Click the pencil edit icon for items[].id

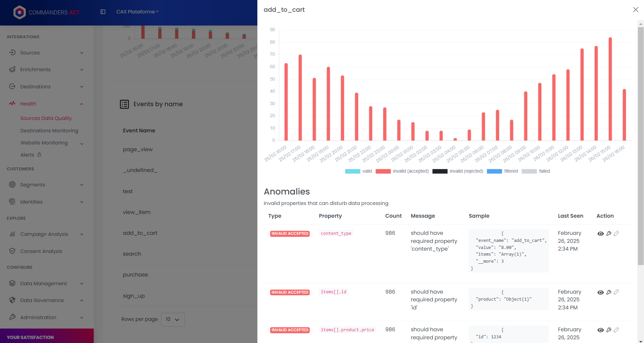coord(616,292)
